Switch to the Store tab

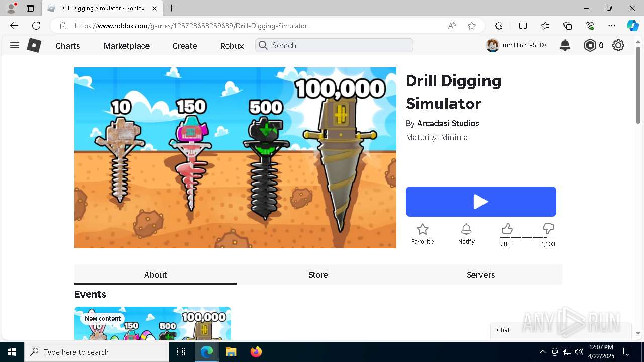tap(318, 275)
